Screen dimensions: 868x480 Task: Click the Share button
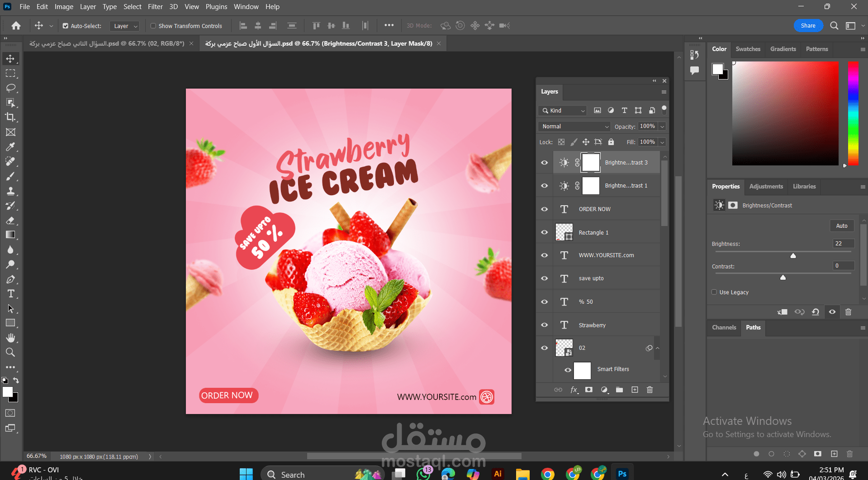tap(808, 26)
